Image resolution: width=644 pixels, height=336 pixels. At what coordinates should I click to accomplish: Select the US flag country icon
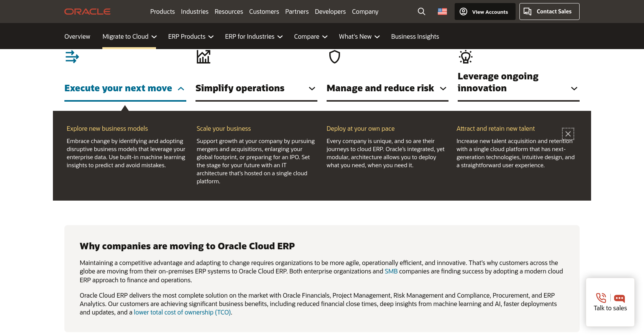442,12
